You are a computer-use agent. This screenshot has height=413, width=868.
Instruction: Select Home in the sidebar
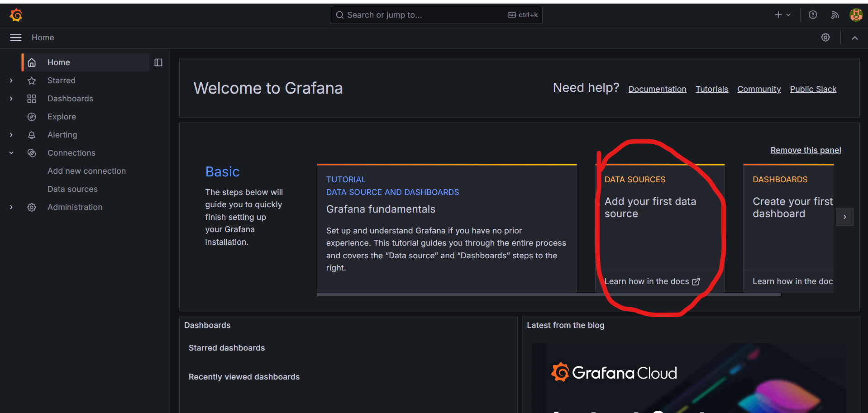(x=86, y=62)
